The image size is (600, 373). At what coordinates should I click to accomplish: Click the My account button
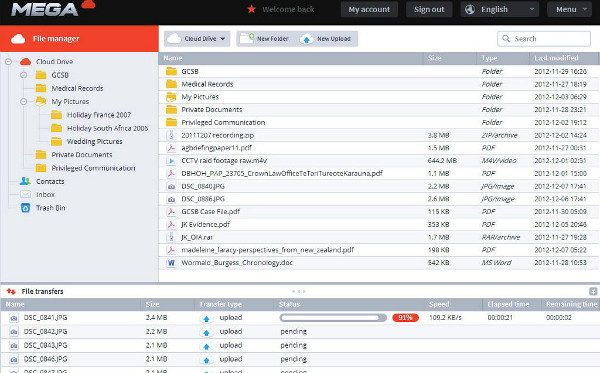pos(369,10)
